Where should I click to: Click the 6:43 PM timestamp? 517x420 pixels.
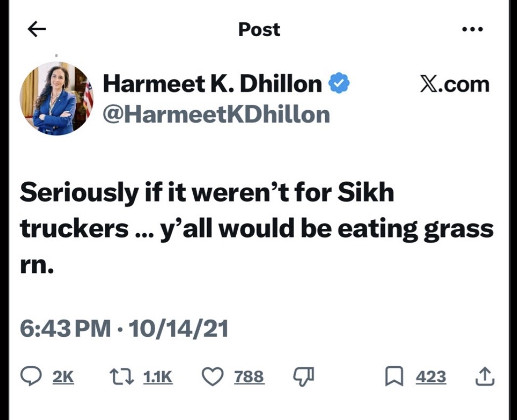point(65,329)
